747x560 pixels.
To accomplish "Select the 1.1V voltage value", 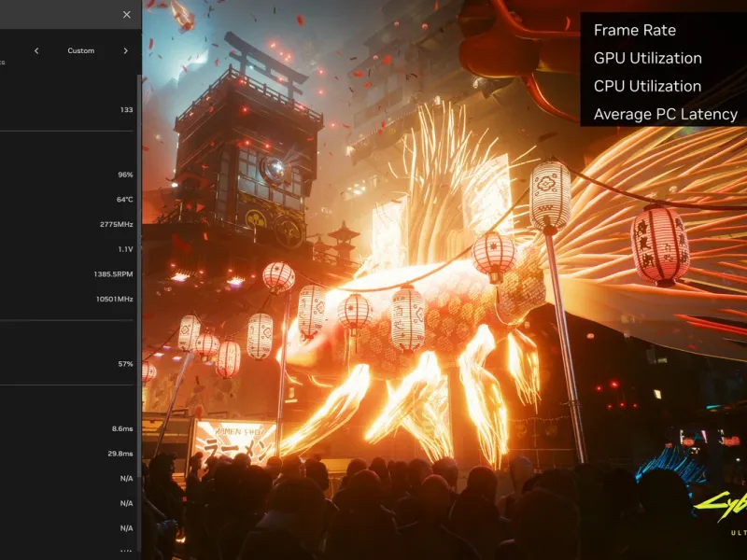I will 126,249.
